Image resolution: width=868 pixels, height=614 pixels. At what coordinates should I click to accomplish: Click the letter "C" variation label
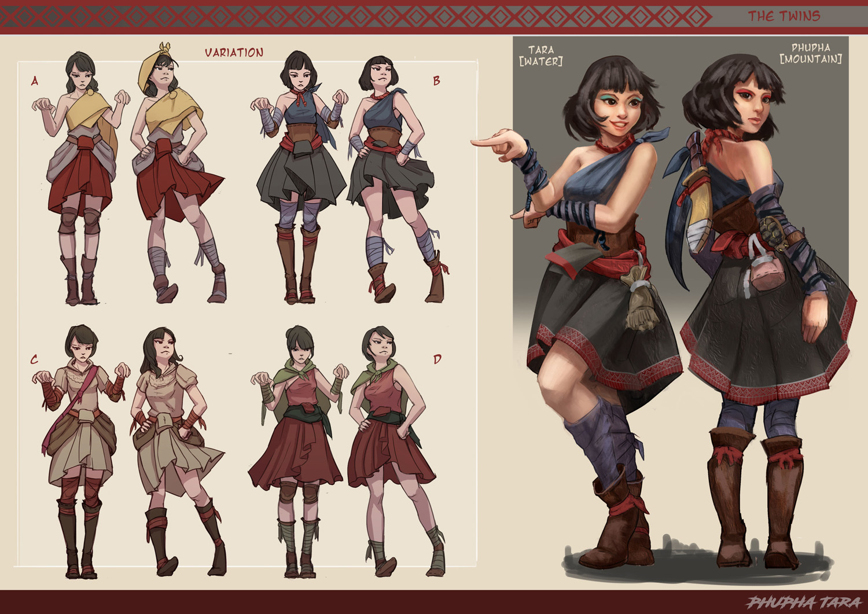click(x=34, y=360)
